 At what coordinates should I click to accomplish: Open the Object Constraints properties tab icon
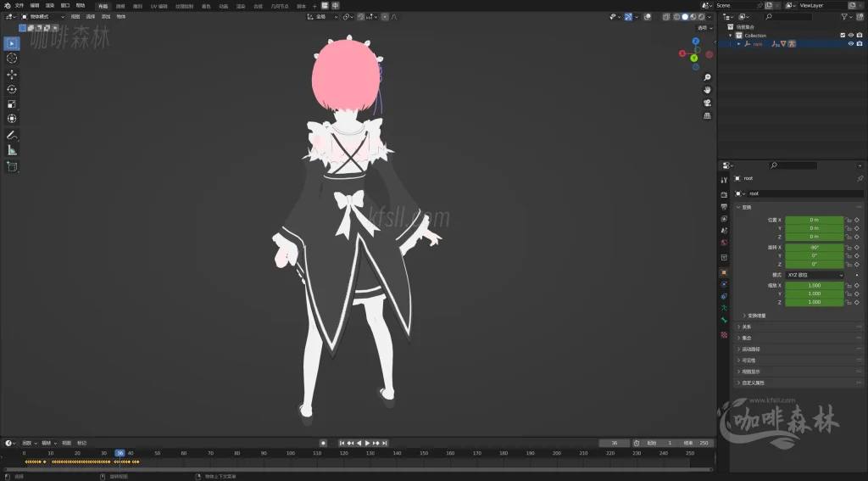coord(724,296)
